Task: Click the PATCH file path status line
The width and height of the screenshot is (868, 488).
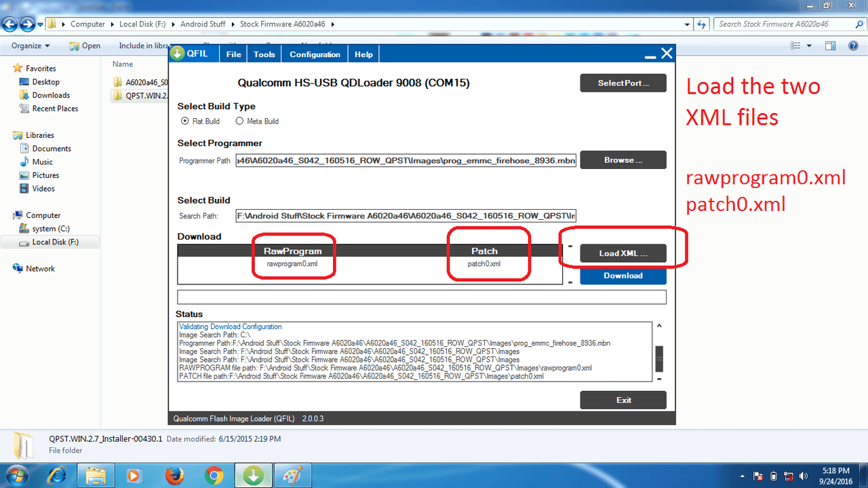Action: point(361,376)
